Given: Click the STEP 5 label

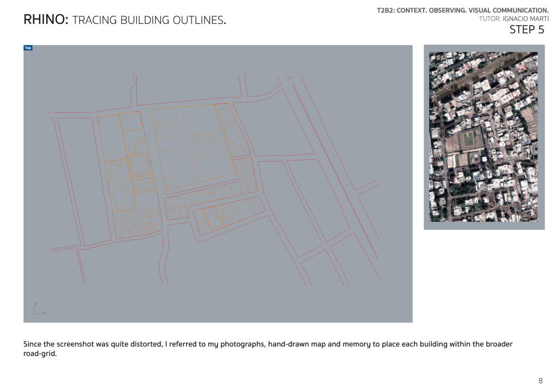Looking at the screenshot, I should 526,30.
